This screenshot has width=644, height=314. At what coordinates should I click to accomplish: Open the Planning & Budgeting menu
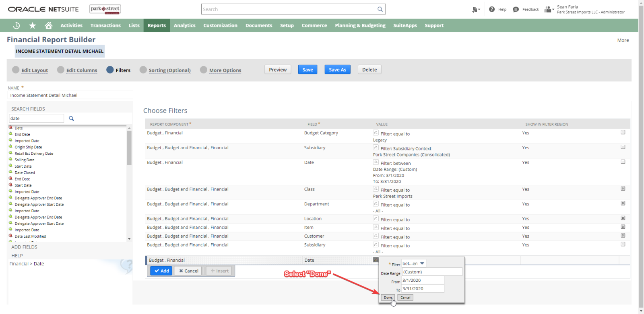pyautogui.click(x=360, y=25)
